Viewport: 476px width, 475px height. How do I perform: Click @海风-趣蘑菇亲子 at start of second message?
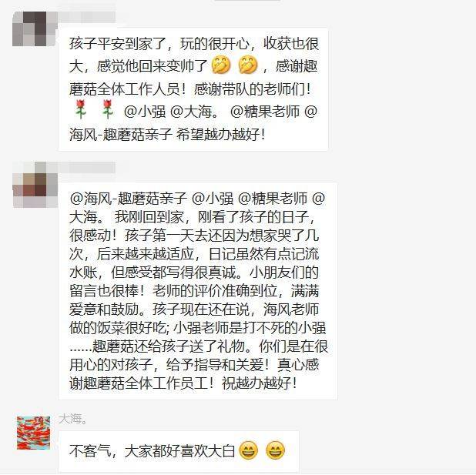[129, 199]
